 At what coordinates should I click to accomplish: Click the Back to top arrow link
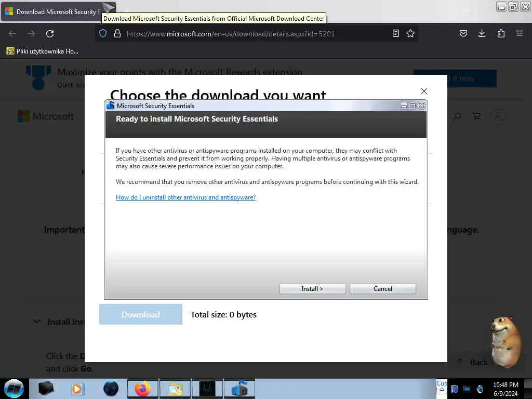tap(473, 362)
